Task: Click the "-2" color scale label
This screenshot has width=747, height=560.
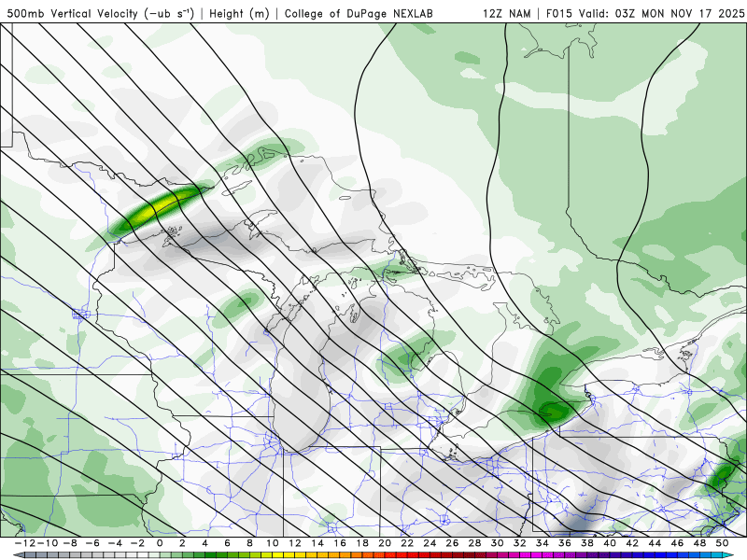Action: pyautogui.click(x=137, y=543)
